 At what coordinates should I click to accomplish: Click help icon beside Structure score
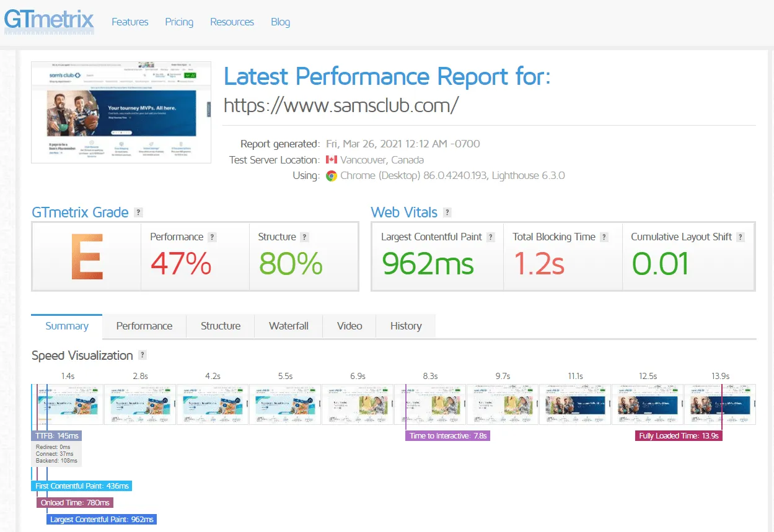[x=305, y=237]
